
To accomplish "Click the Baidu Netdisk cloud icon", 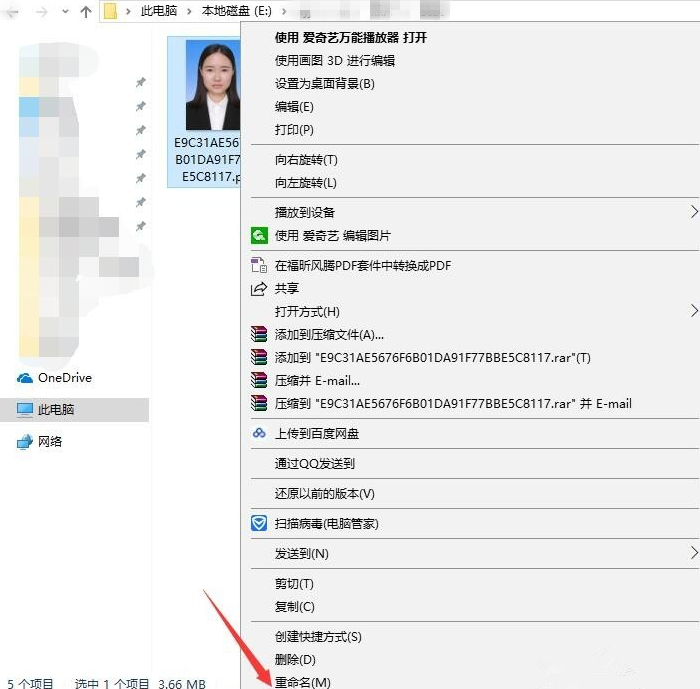I will pos(259,433).
